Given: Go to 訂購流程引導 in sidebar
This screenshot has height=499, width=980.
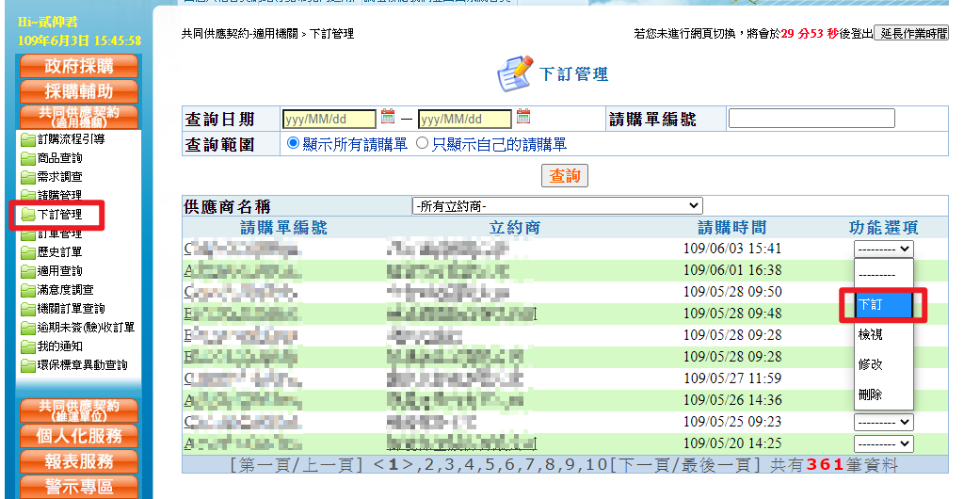Looking at the screenshot, I should pyautogui.click(x=71, y=139).
